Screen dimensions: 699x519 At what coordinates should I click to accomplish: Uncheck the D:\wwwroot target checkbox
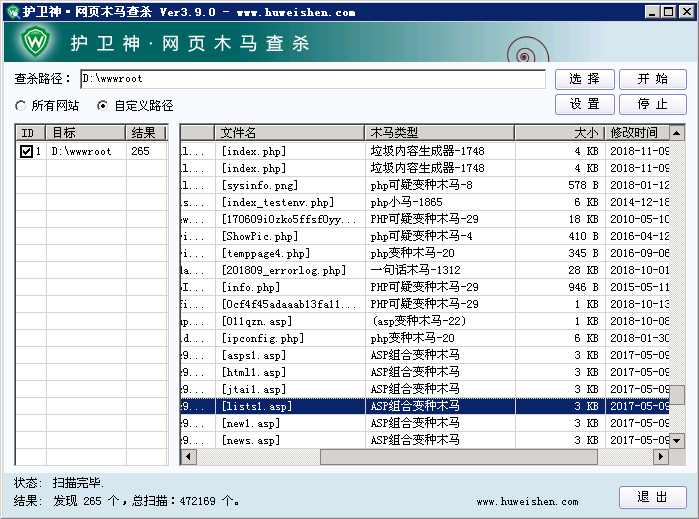pyautogui.click(x=26, y=152)
